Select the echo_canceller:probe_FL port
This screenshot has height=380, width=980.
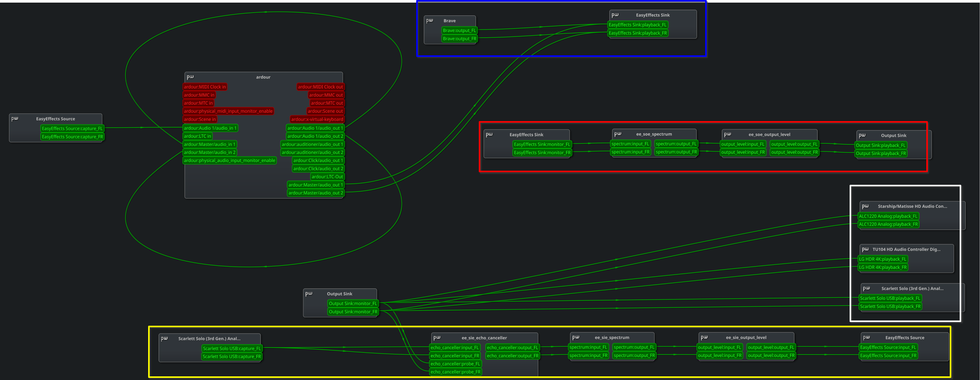(455, 364)
